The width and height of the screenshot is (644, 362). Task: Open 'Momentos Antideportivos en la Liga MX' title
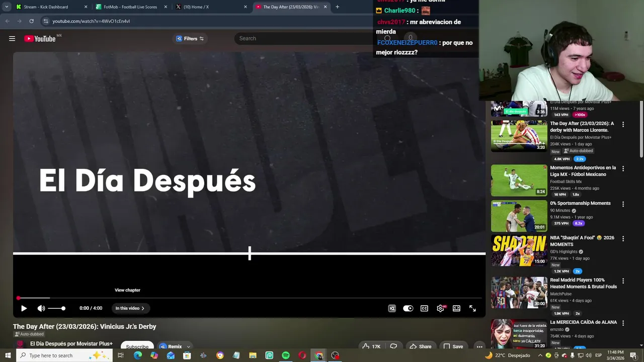[583, 171]
